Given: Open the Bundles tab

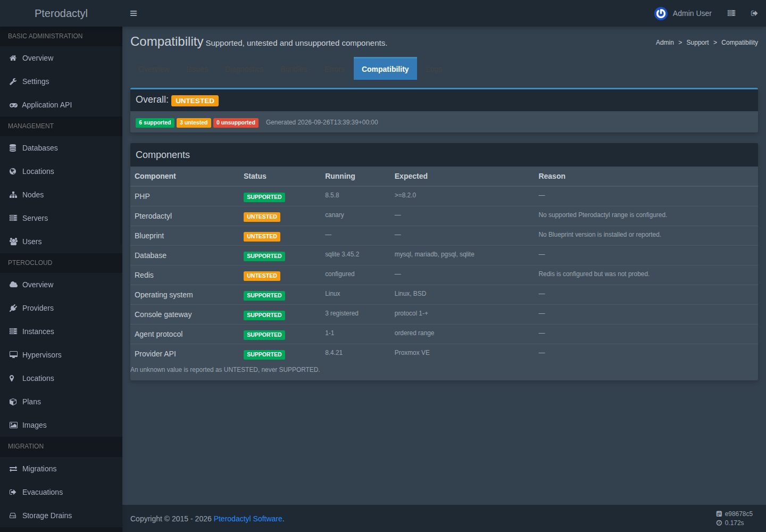Looking at the screenshot, I should click(294, 69).
